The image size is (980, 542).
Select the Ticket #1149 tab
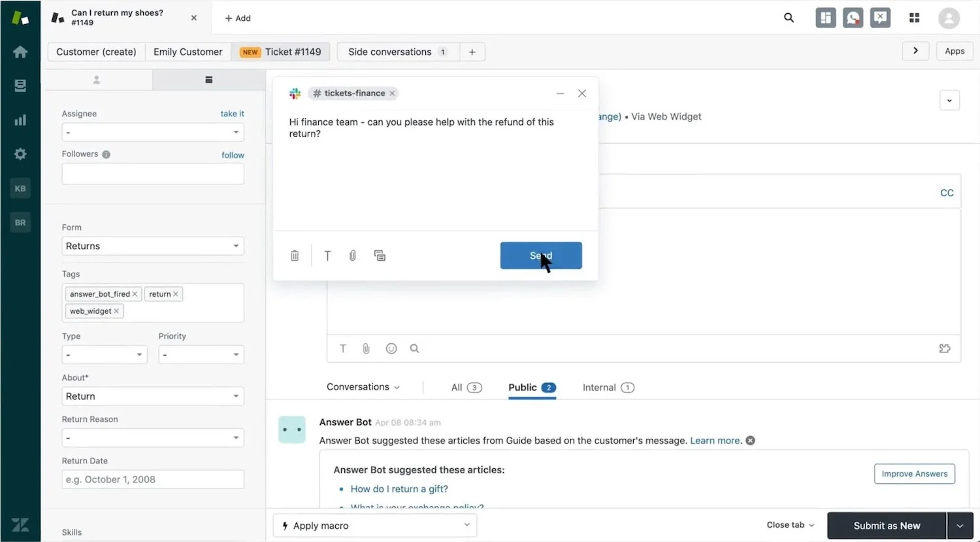[280, 52]
